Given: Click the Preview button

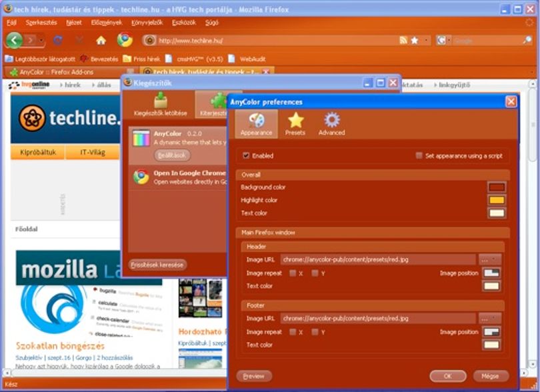Looking at the screenshot, I should coord(254,376).
